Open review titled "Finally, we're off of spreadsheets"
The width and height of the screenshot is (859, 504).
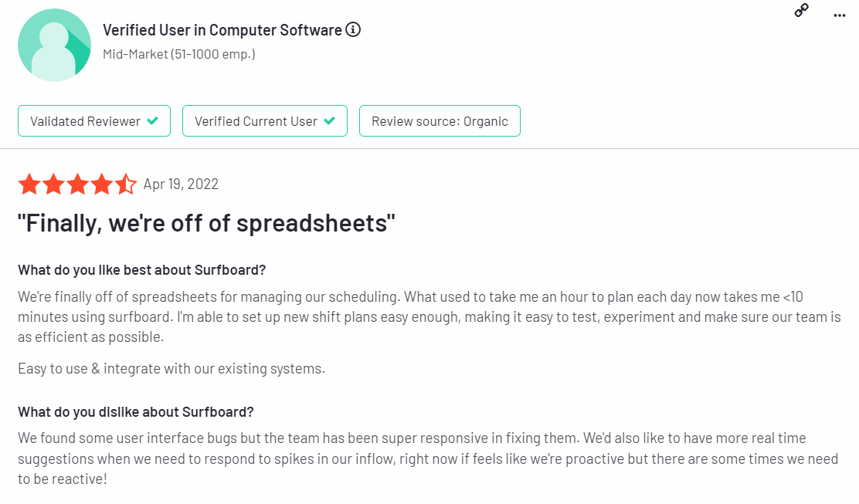pyautogui.click(x=206, y=223)
